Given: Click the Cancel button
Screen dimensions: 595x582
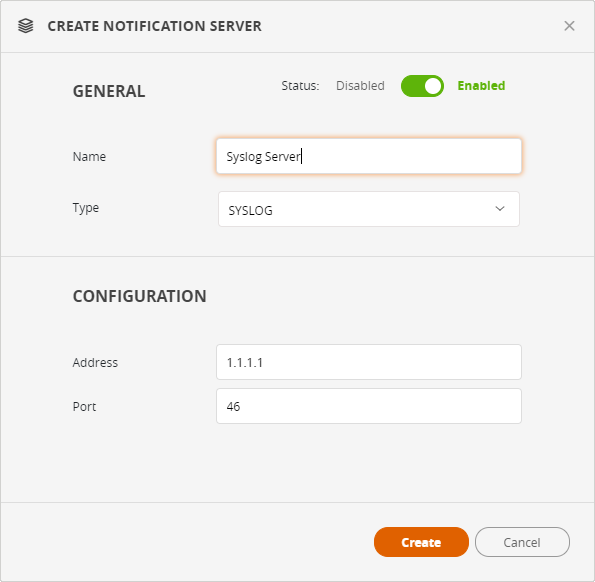Looking at the screenshot, I should tap(522, 542).
